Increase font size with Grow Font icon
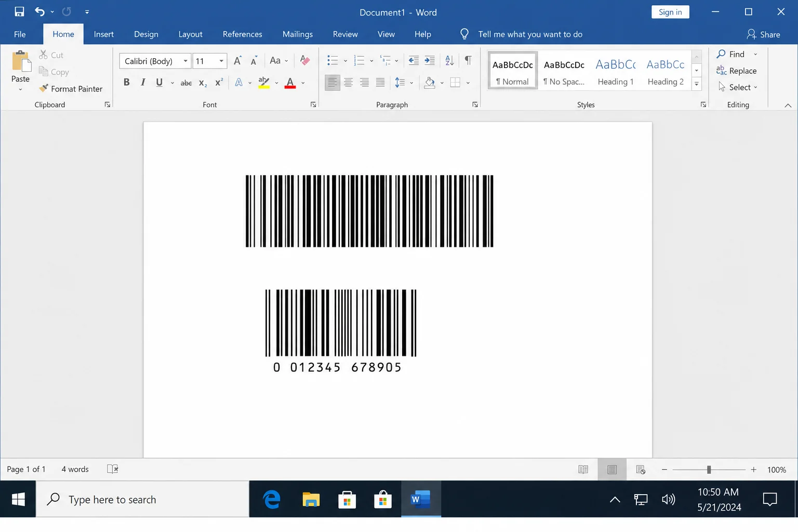 coord(237,61)
